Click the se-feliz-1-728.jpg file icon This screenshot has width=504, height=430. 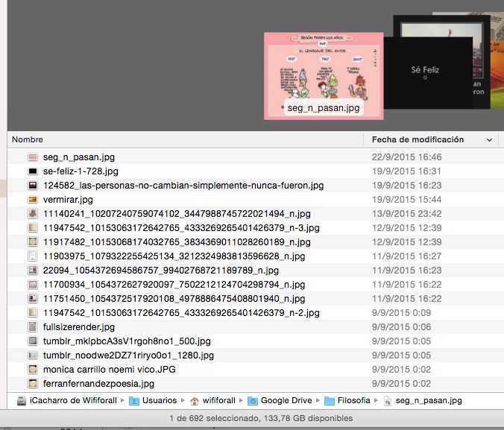(x=33, y=171)
